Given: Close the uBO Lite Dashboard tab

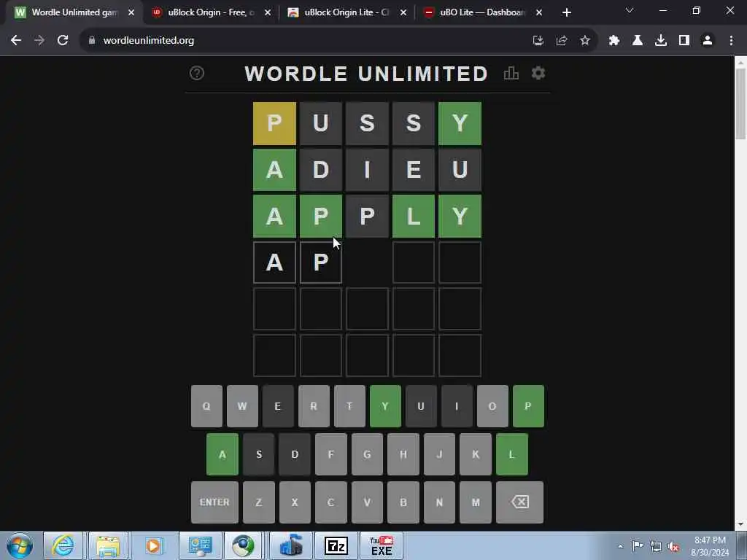Looking at the screenshot, I should pyautogui.click(x=539, y=12).
